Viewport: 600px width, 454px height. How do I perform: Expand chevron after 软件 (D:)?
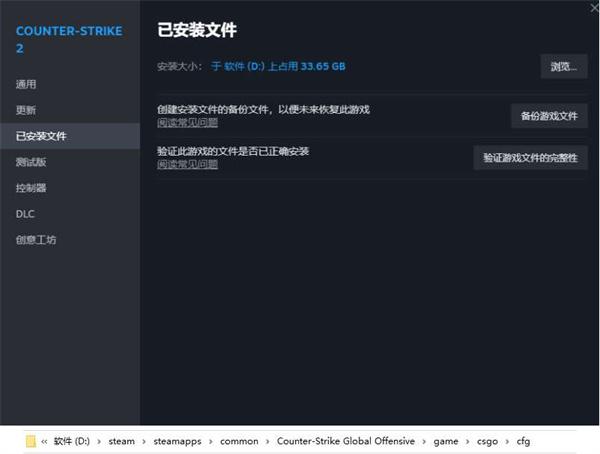point(99,442)
